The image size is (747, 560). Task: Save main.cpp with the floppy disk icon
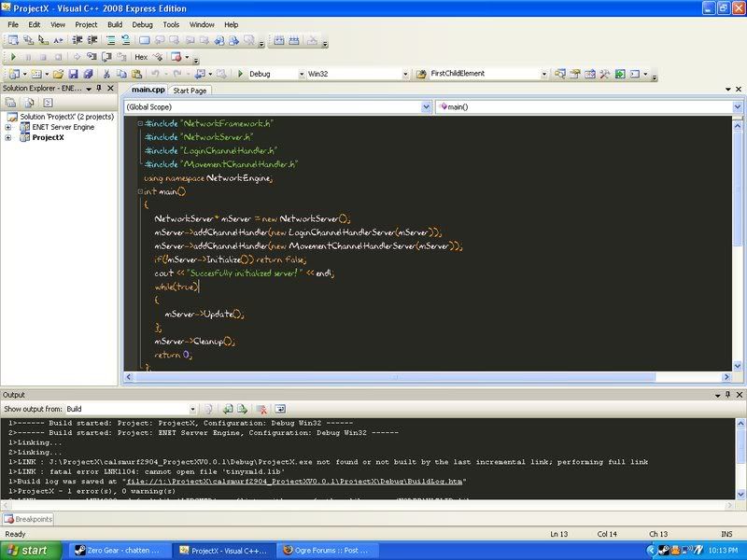click(73, 74)
